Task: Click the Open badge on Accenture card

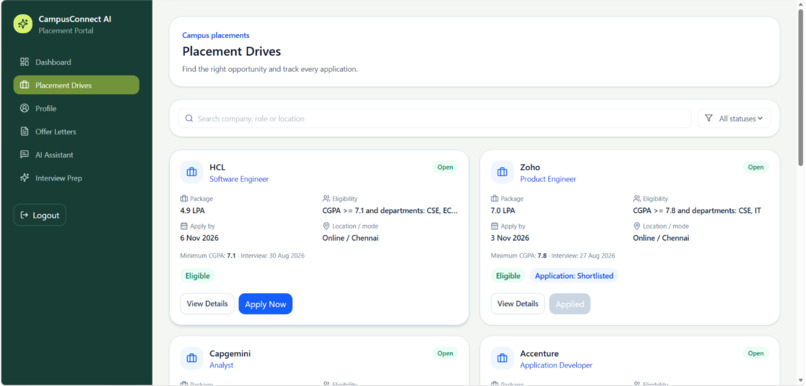Action: tap(756, 353)
